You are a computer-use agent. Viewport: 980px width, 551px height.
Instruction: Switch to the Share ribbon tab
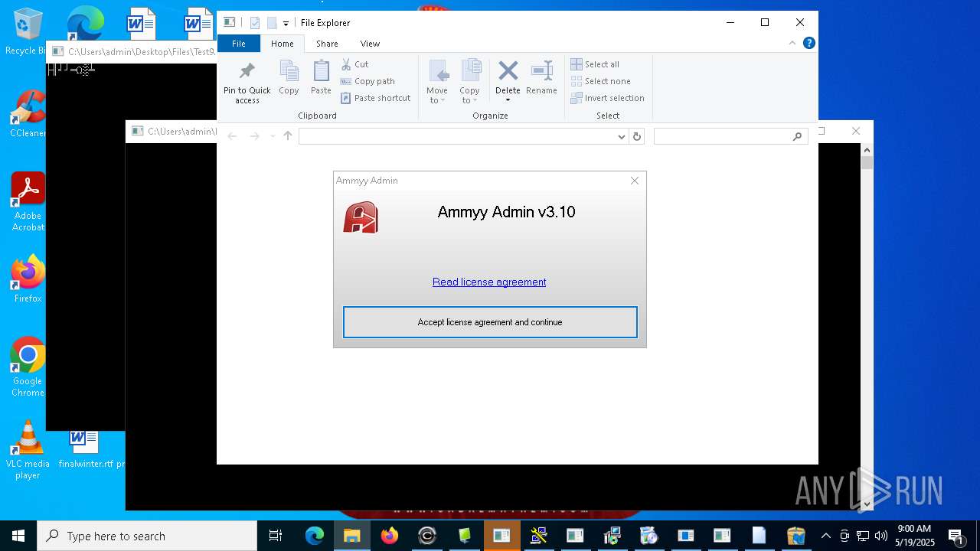coord(327,44)
